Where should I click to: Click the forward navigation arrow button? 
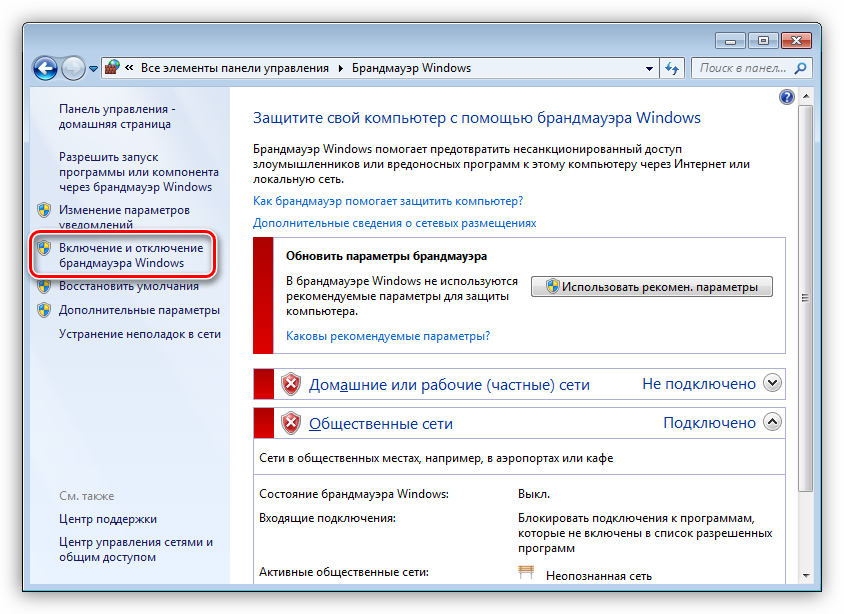pyautogui.click(x=73, y=68)
